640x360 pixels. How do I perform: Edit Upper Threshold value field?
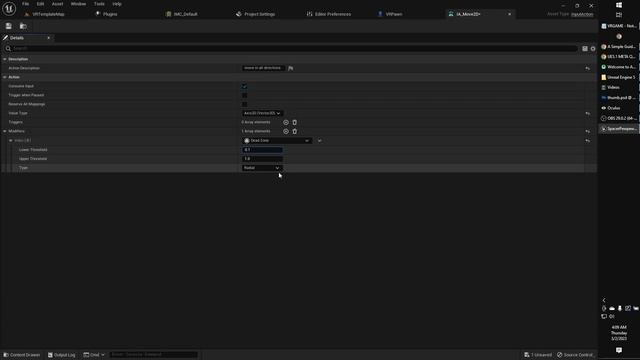click(x=262, y=159)
